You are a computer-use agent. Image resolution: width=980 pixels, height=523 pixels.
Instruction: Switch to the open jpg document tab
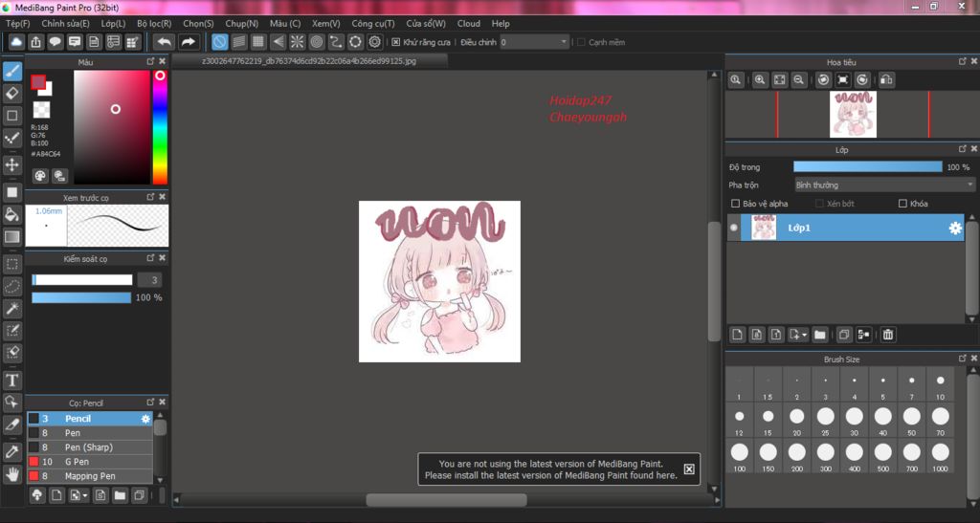309,61
